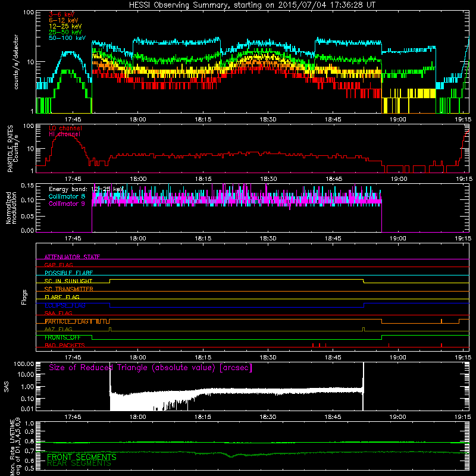The width and height of the screenshot is (476, 476).
Task: Select the red 3-6 keV legend label
Action: 62,14
